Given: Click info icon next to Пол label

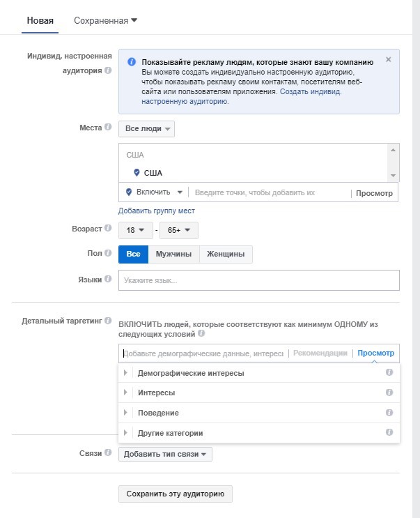Looking at the screenshot, I should point(108,253).
